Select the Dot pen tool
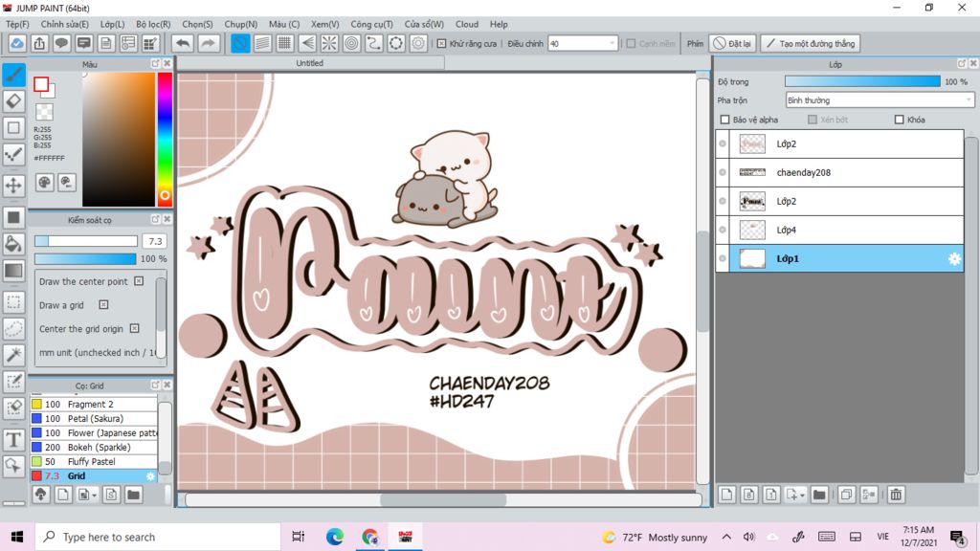Image resolution: width=980 pixels, height=551 pixels. (x=13, y=154)
